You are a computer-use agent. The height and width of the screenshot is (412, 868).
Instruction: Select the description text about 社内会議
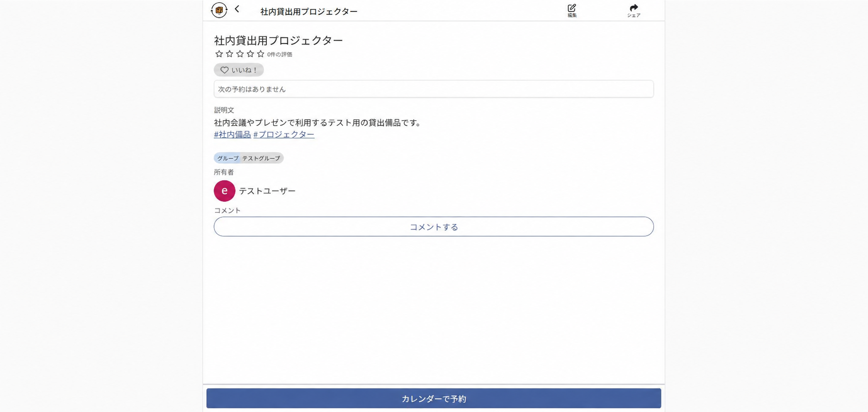coord(318,123)
